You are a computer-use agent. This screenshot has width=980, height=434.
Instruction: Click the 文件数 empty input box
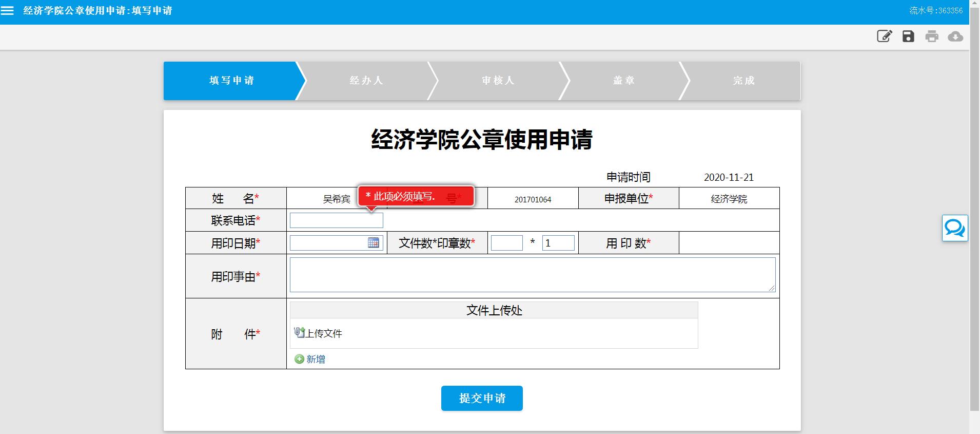pyautogui.click(x=506, y=243)
